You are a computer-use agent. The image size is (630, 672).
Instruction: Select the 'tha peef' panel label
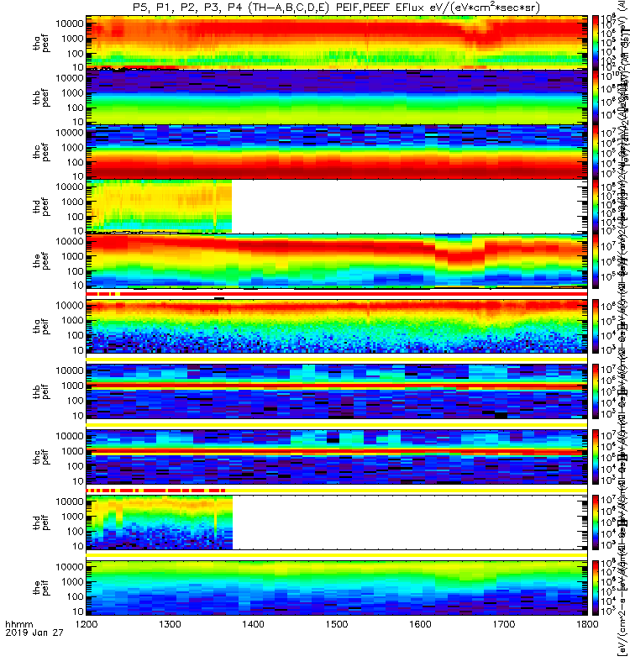tap(41, 44)
